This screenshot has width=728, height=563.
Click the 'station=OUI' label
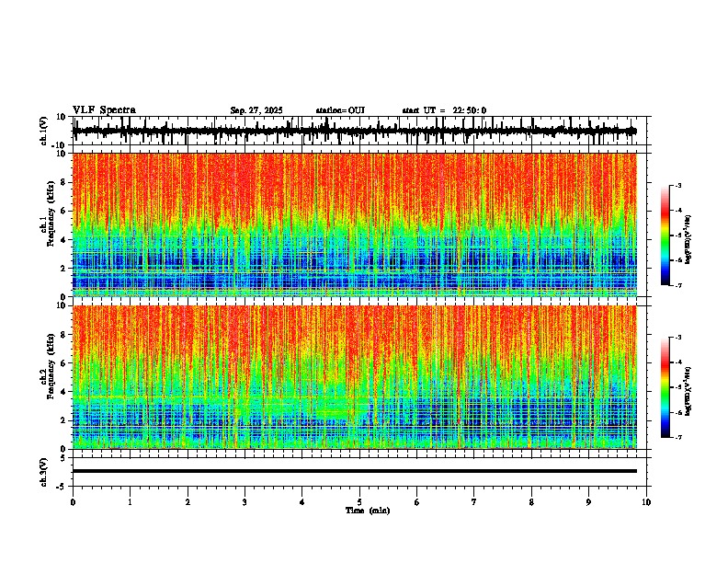340,110
